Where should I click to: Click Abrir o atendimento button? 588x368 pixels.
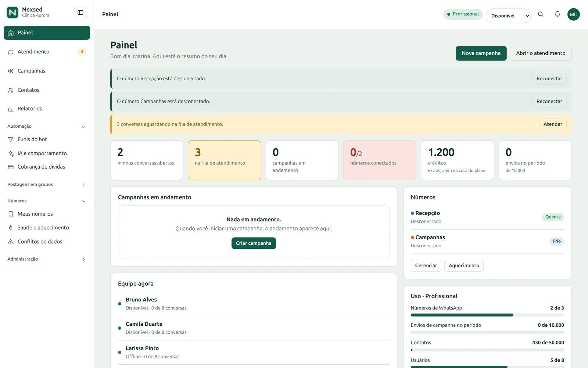(x=541, y=53)
